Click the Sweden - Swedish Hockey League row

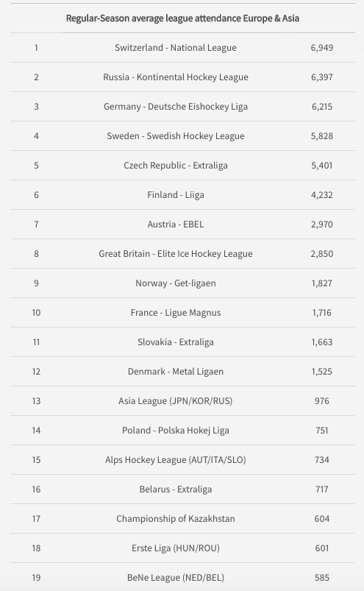pyautogui.click(x=182, y=135)
